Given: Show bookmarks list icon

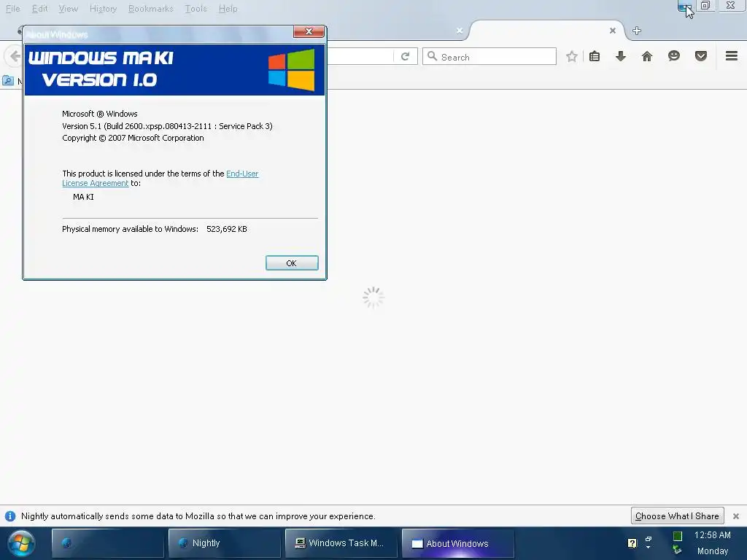Looking at the screenshot, I should [x=594, y=57].
